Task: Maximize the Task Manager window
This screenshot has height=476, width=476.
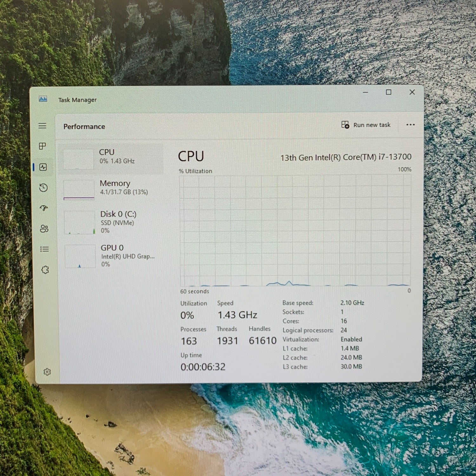Action: click(x=388, y=92)
